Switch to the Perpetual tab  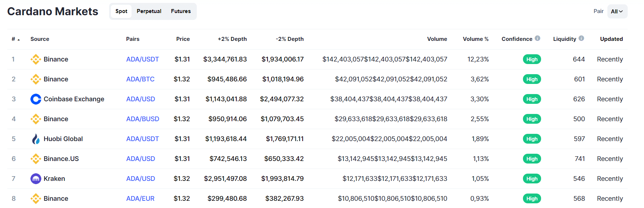click(149, 11)
